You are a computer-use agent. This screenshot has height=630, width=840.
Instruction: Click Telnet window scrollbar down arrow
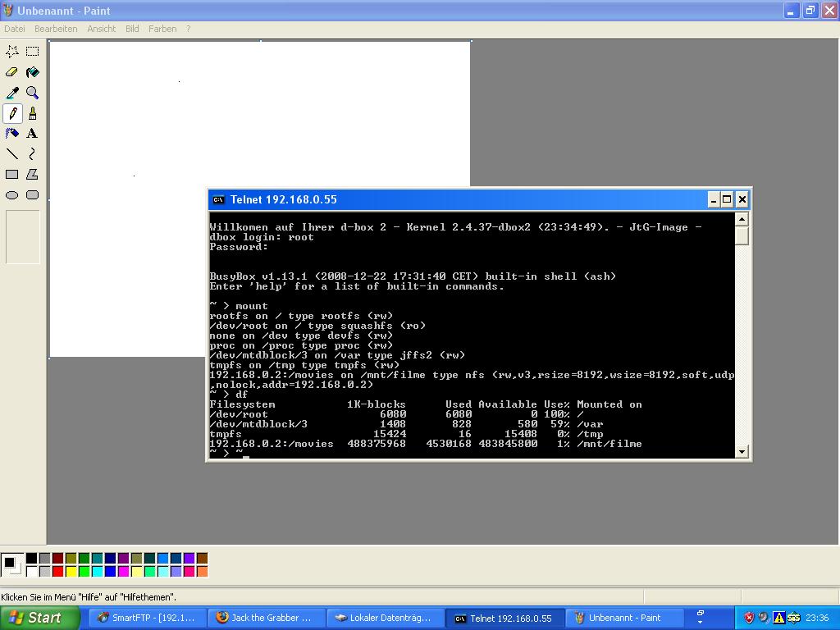point(742,451)
